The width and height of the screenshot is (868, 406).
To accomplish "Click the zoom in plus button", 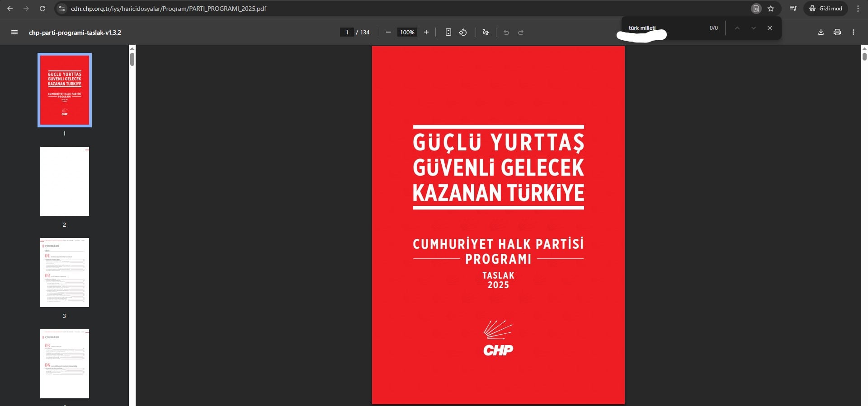I will pyautogui.click(x=426, y=32).
